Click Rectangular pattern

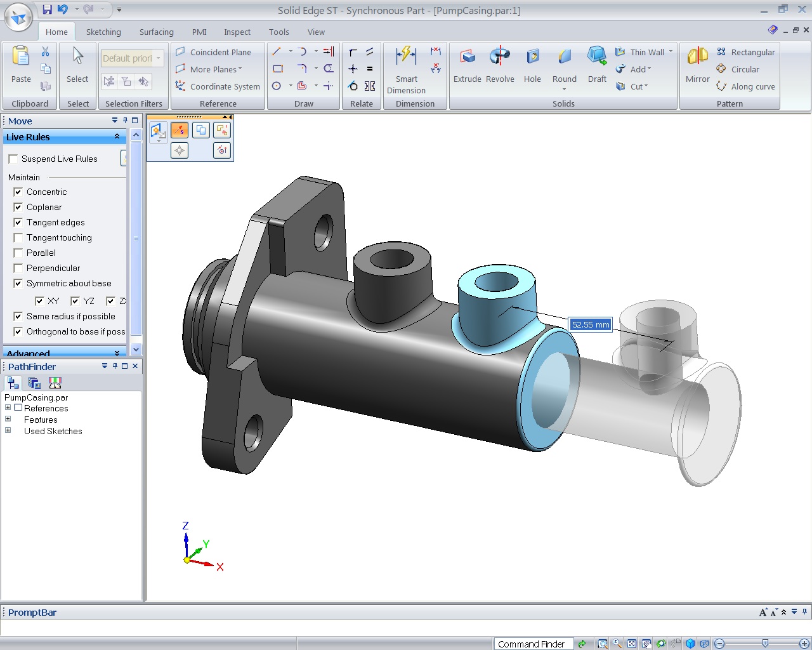coord(745,52)
